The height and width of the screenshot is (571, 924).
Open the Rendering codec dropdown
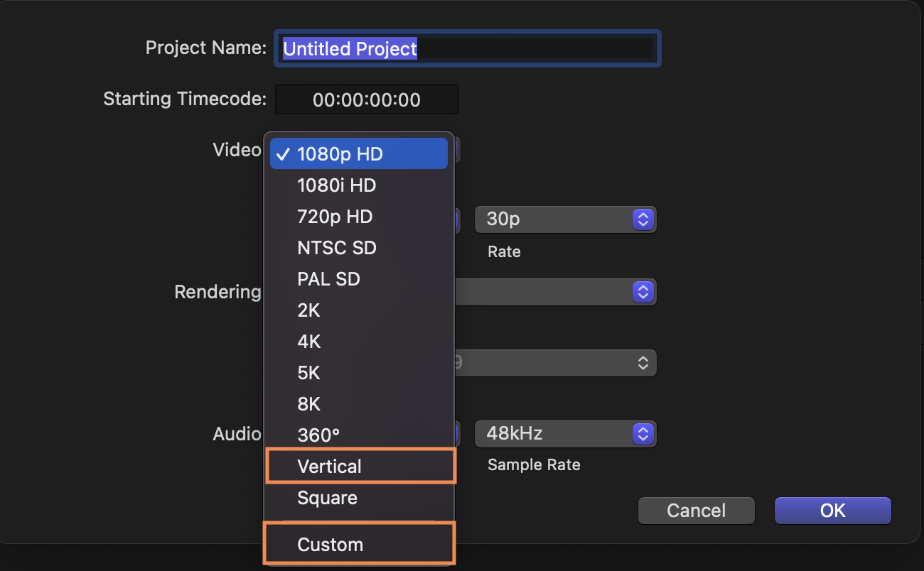tap(555, 292)
